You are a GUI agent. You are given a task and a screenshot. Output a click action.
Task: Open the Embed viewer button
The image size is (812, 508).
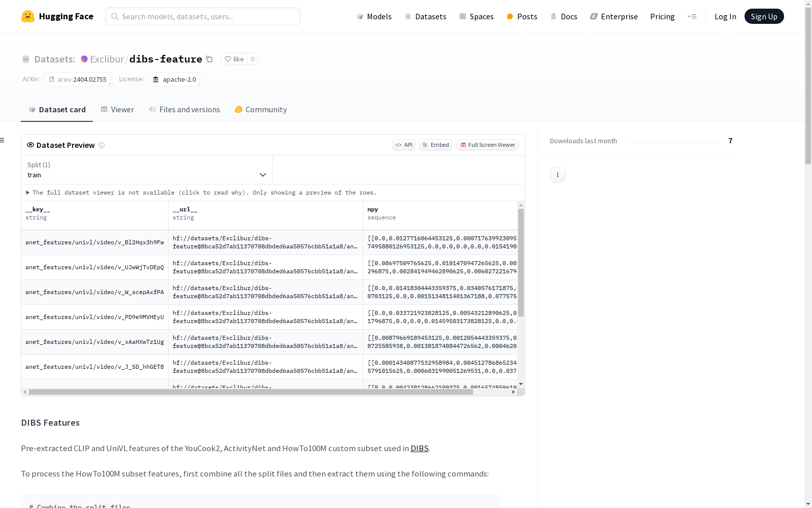(x=435, y=145)
